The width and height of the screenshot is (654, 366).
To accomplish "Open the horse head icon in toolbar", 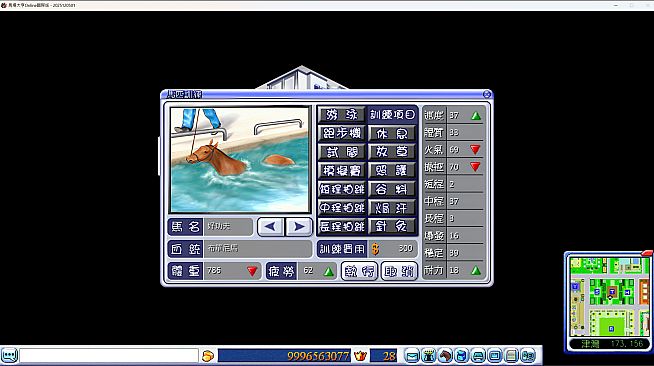I will tap(445, 356).
